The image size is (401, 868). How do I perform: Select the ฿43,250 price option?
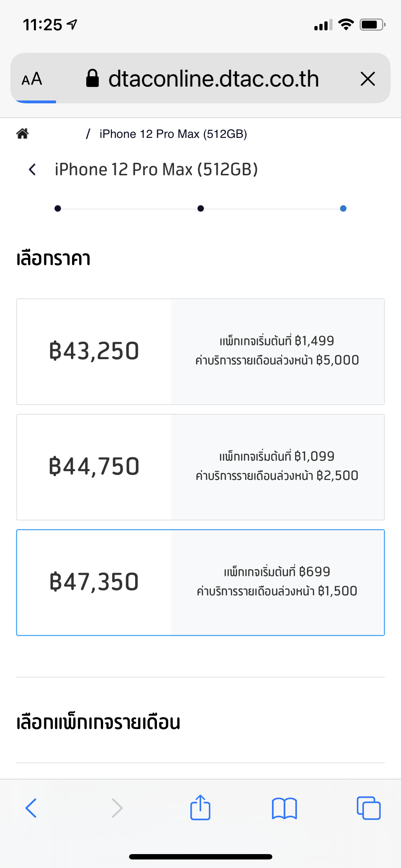200,352
